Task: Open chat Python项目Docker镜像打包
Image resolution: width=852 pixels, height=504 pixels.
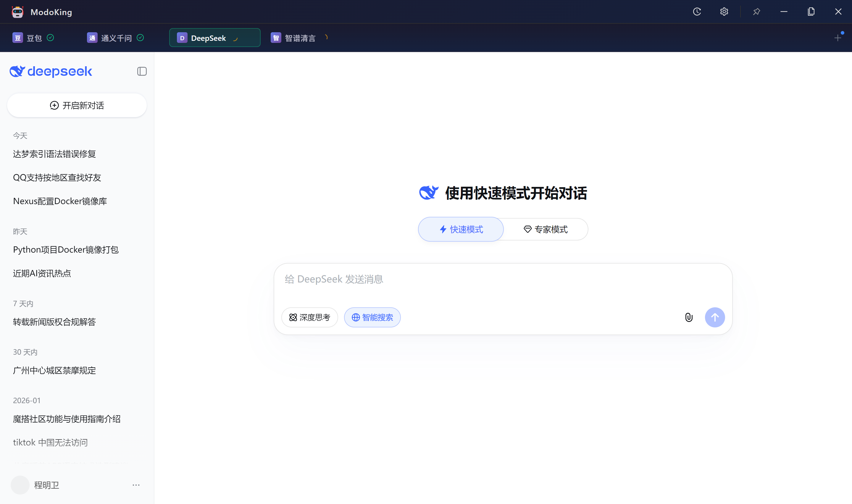Action: pos(77,250)
